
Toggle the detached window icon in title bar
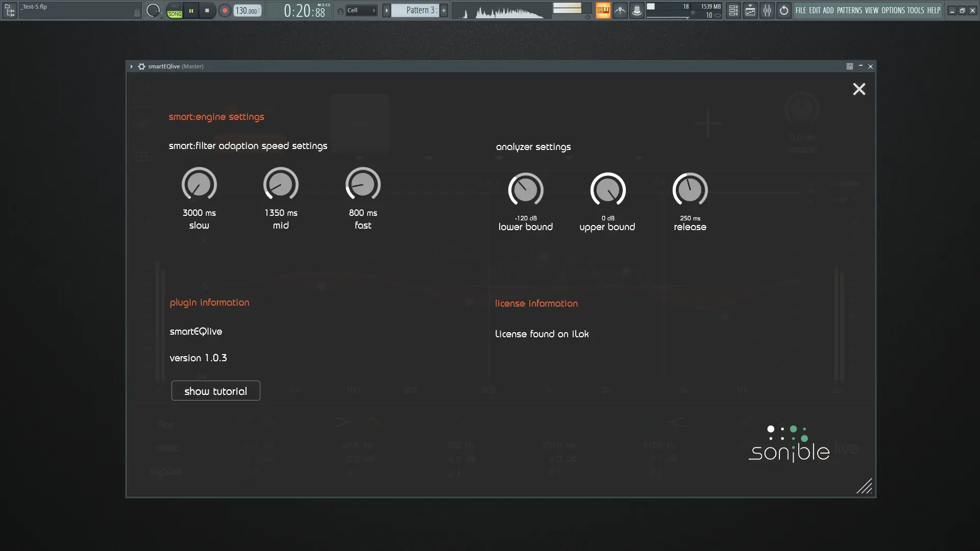point(850,66)
